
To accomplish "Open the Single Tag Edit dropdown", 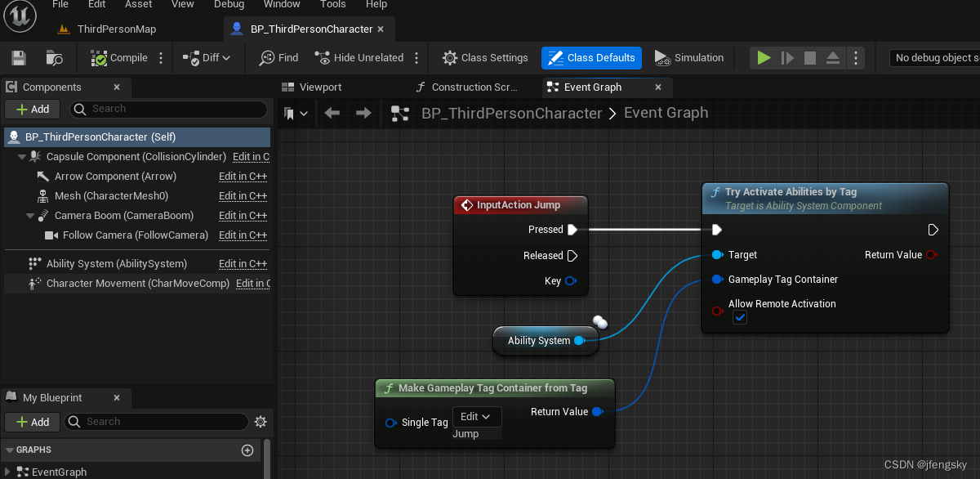I will pos(477,417).
